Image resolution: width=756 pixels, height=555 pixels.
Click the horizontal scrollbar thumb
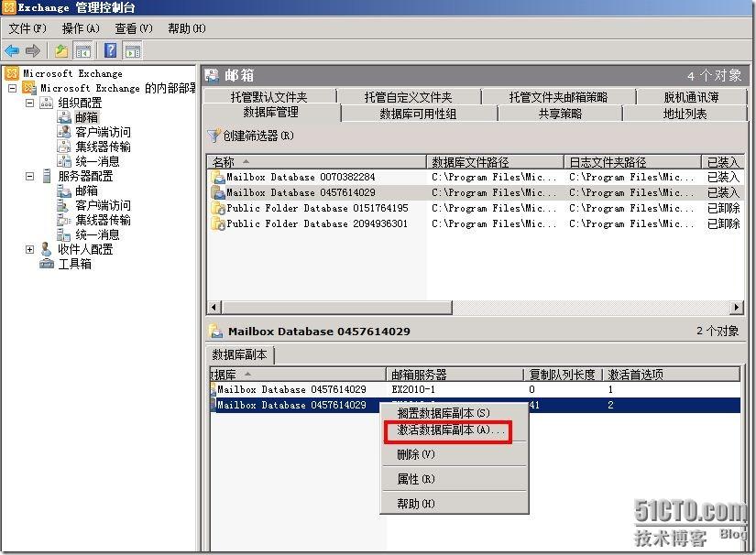point(336,308)
